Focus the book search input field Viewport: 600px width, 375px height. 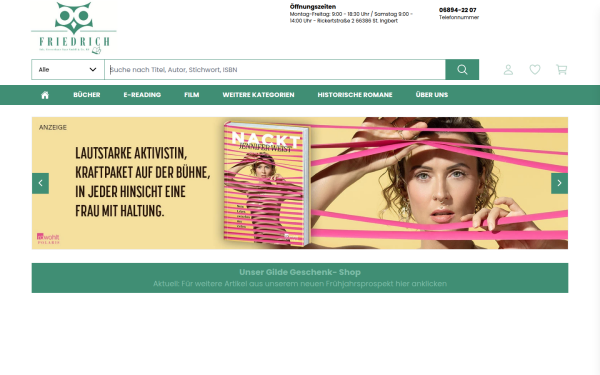pos(275,70)
